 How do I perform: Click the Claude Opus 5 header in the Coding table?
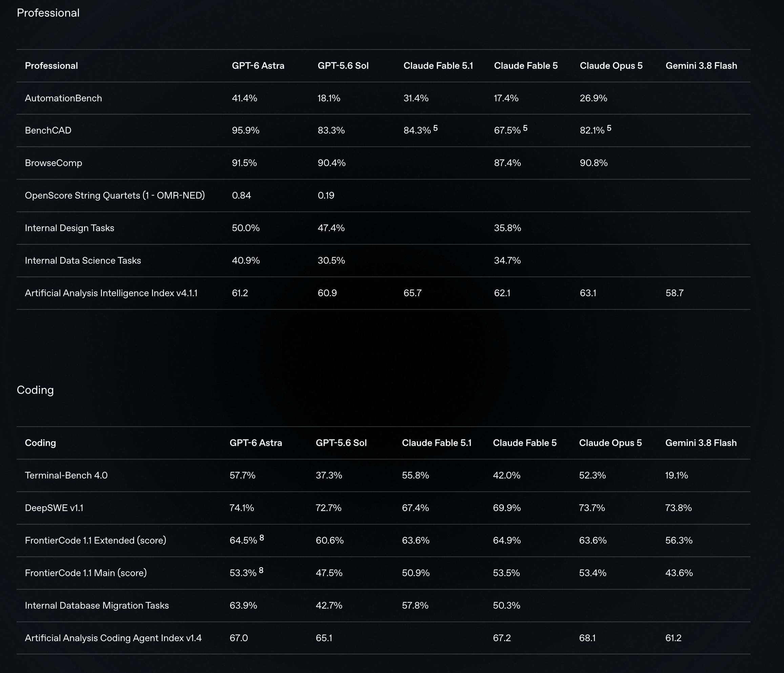pos(610,443)
